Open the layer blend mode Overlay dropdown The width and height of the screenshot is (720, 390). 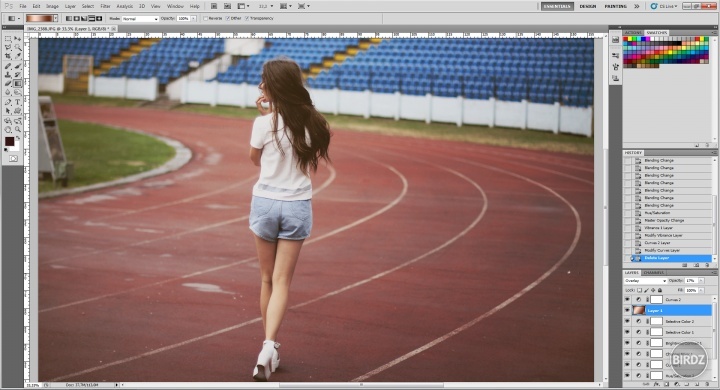click(x=645, y=281)
